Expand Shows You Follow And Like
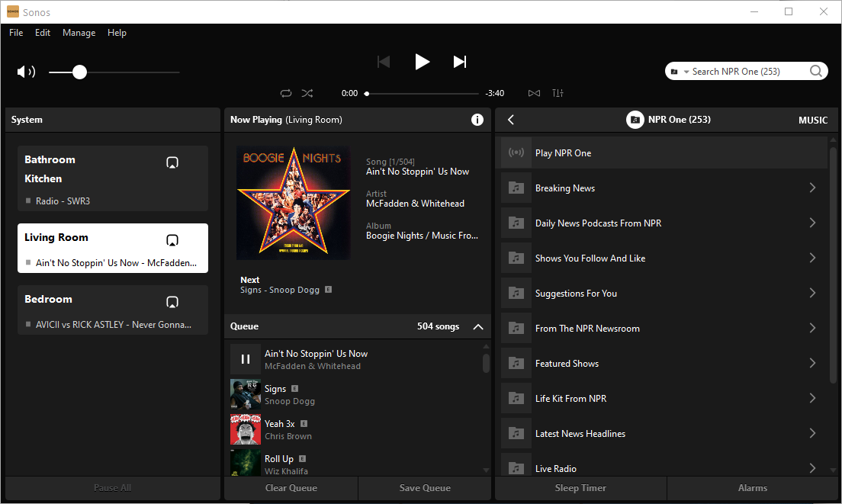Image resolution: width=842 pixels, height=504 pixels. (812, 258)
